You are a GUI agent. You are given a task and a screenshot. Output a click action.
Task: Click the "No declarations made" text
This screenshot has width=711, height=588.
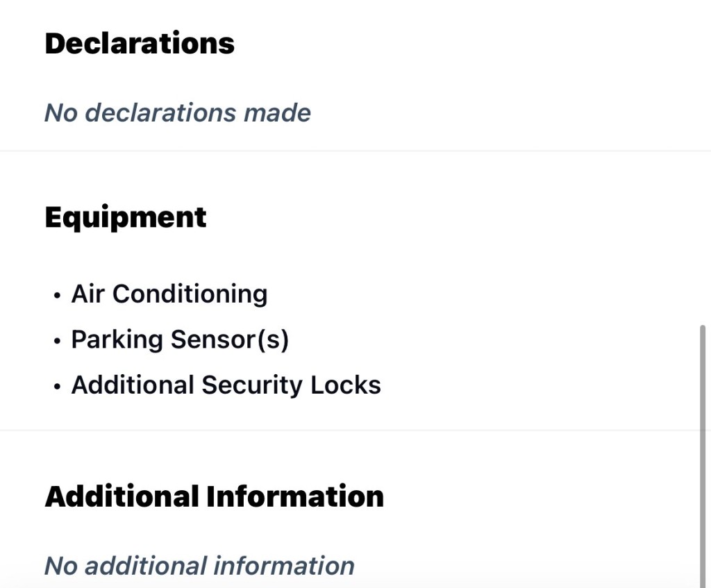(x=177, y=112)
